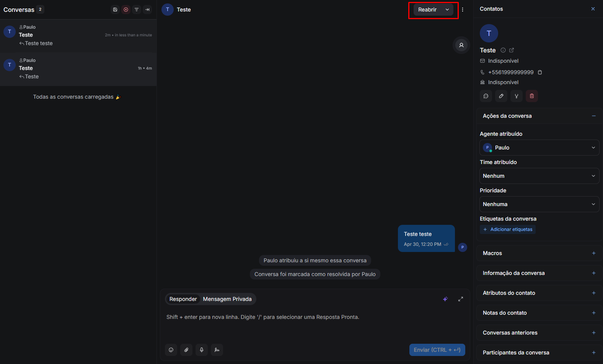The height and width of the screenshot is (364, 603).
Task: Click the Enviar (CTRL + ↵) button
Action: (437, 350)
